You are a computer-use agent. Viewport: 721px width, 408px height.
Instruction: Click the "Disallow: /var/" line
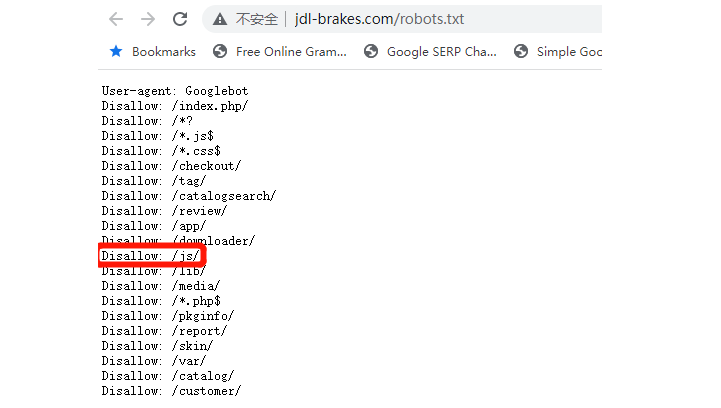click(x=154, y=361)
